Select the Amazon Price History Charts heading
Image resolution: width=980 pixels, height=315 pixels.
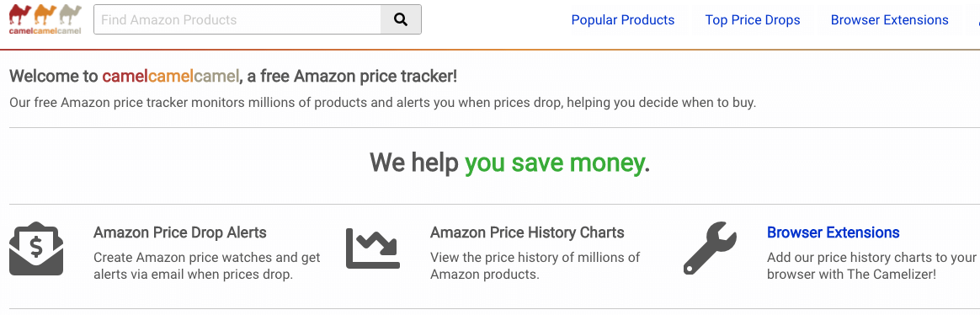pos(527,232)
